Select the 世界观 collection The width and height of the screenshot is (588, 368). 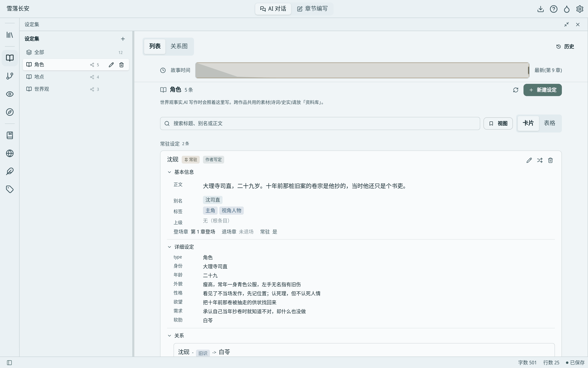pos(76,89)
